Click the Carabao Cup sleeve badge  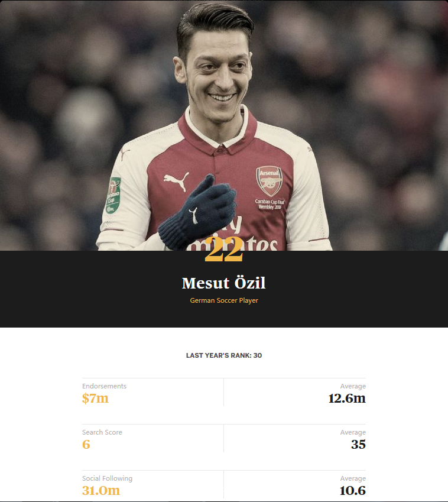[113, 195]
